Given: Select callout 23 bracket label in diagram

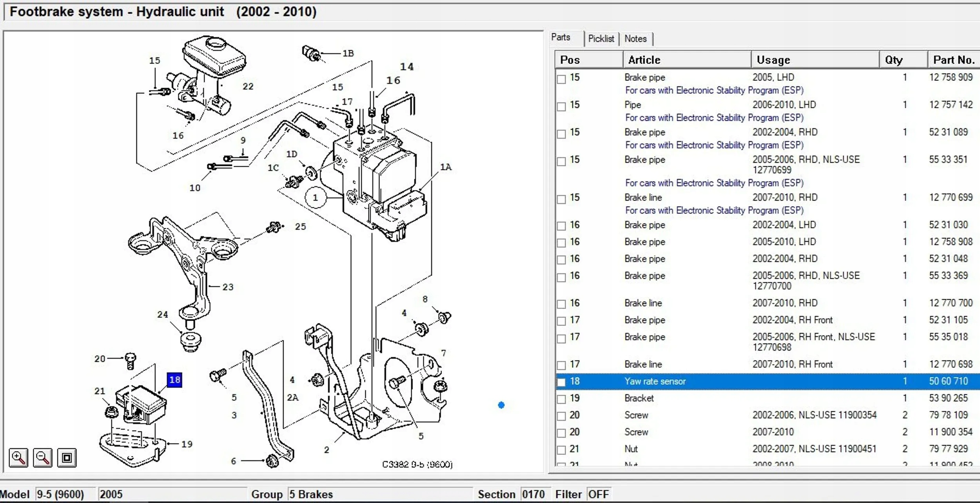Looking at the screenshot, I should pyautogui.click(x=228, y=287).
